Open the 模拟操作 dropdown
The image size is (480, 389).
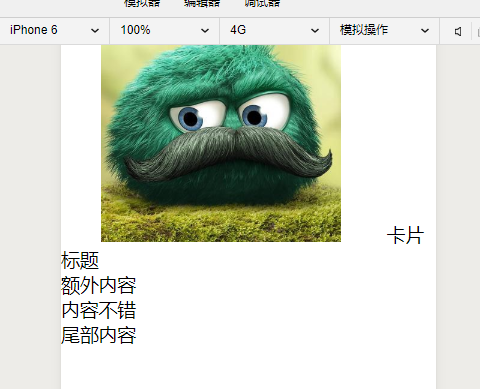pos(384,30)
